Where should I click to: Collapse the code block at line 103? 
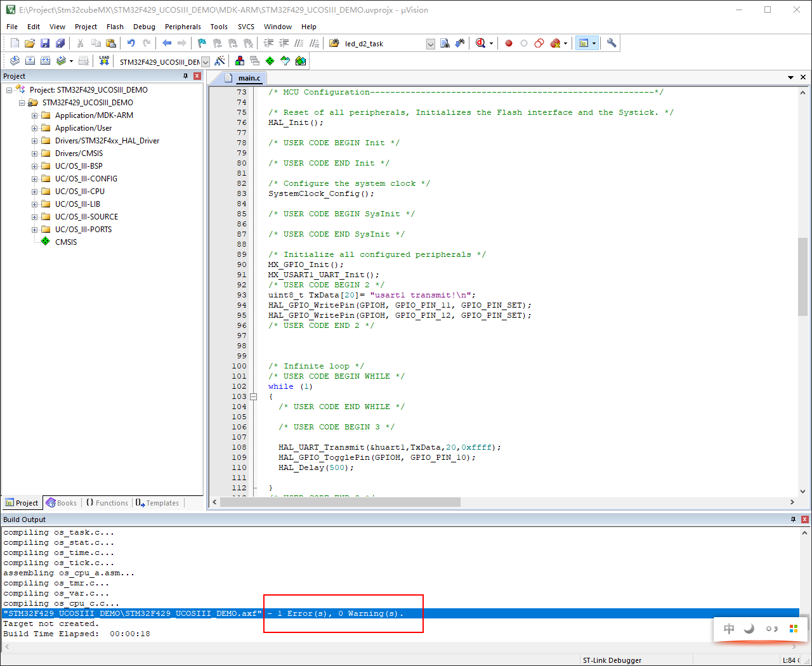pos(254,396)
